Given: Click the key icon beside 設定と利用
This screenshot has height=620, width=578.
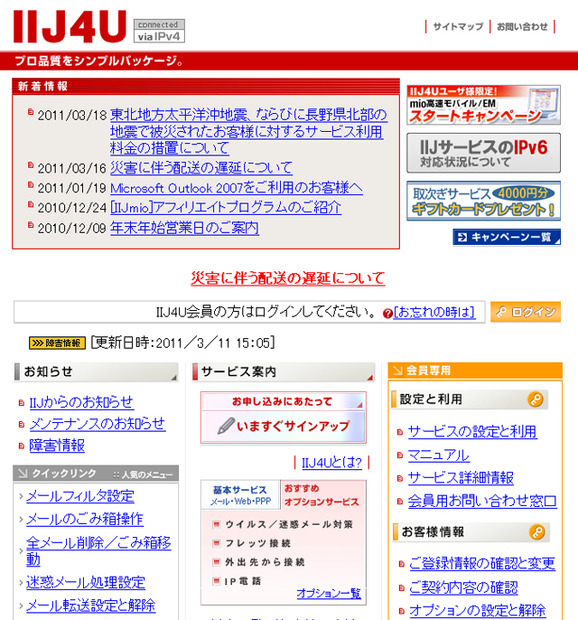Looking at the screenshot, I should [536, 399].
